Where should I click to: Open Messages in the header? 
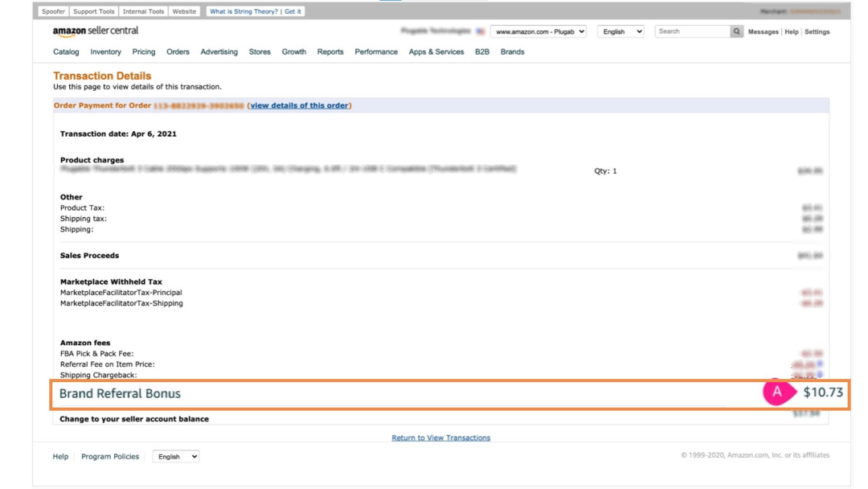(x=763, y=31)
